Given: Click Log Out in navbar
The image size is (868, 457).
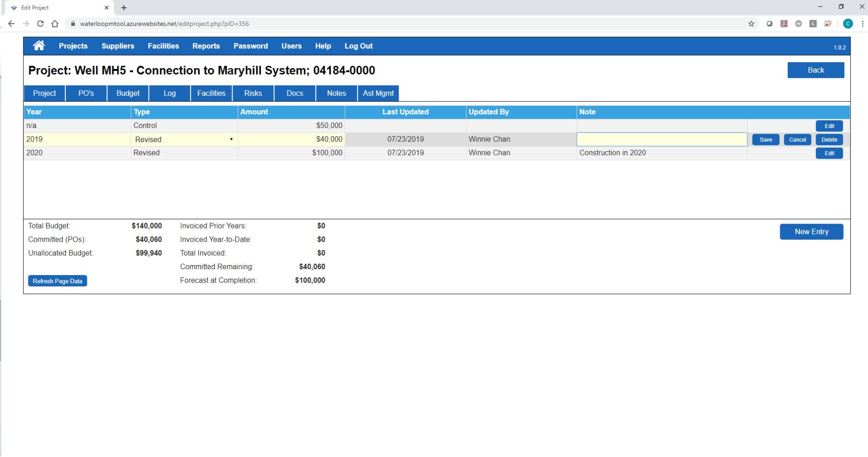Looking at the screenshot, I should pyautogui.click(x=359, y=46).
